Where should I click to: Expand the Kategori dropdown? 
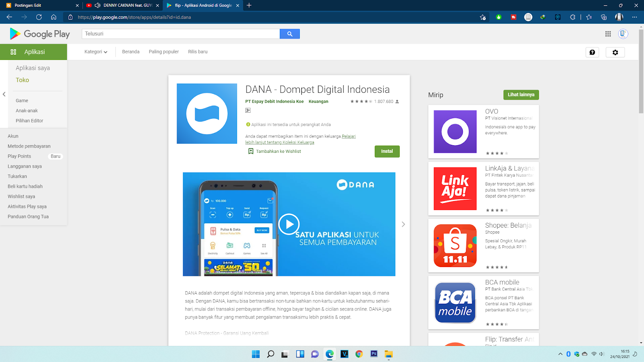point(96,52)
